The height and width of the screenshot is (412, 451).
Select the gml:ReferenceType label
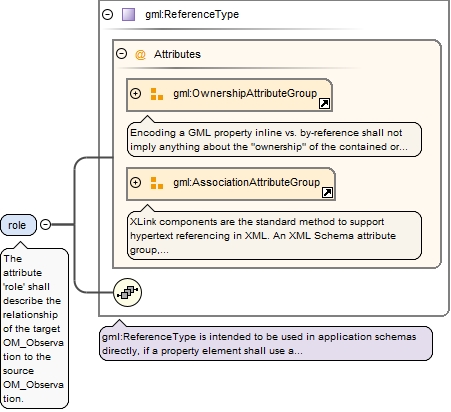[192, 14]
